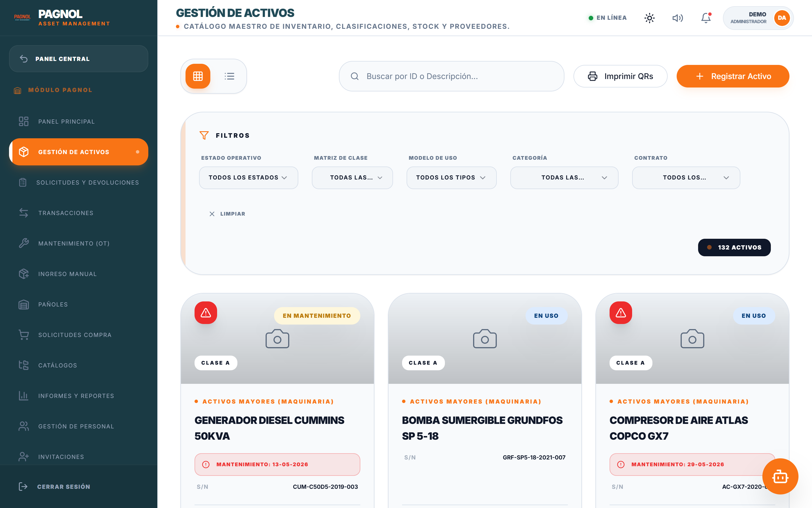Click the Solicitudes y Devoluciones clipboard icon
The width and height of the screenshot is (812, 508).
pos(23,182)
